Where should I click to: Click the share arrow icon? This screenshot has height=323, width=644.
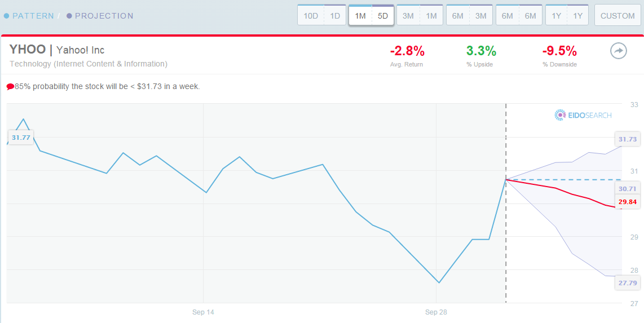point(618,52)
